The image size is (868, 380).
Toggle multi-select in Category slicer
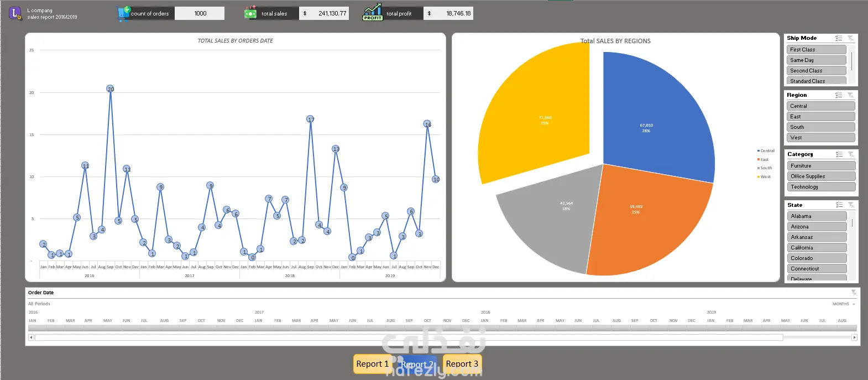[839, 154]
